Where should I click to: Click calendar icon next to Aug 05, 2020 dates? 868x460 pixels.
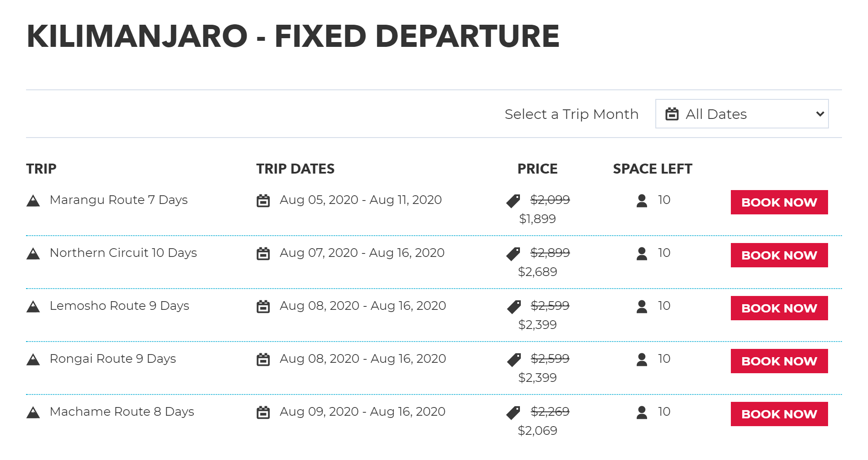click(x=263, y=201)
